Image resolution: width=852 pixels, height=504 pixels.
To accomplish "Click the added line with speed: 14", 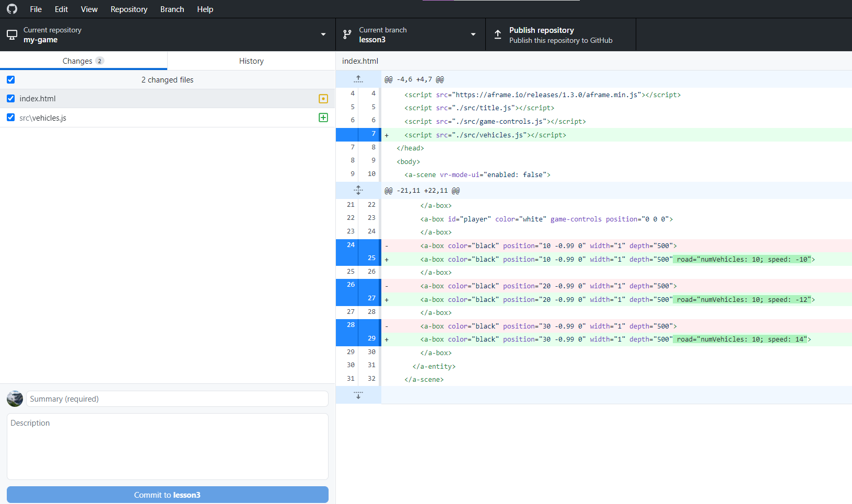I will click(615, 339).
